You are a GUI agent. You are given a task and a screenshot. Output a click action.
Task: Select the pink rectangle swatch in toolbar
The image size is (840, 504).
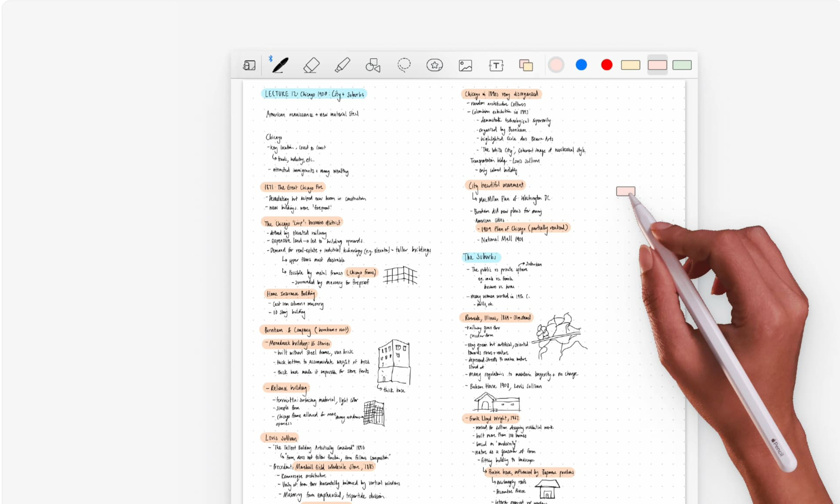(x=657, y=65)
